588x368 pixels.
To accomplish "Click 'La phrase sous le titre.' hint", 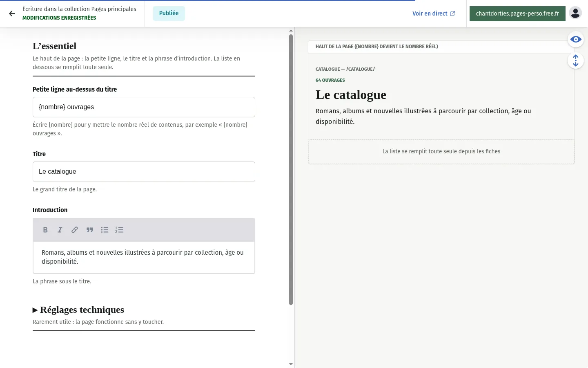I will coord(62,281).
